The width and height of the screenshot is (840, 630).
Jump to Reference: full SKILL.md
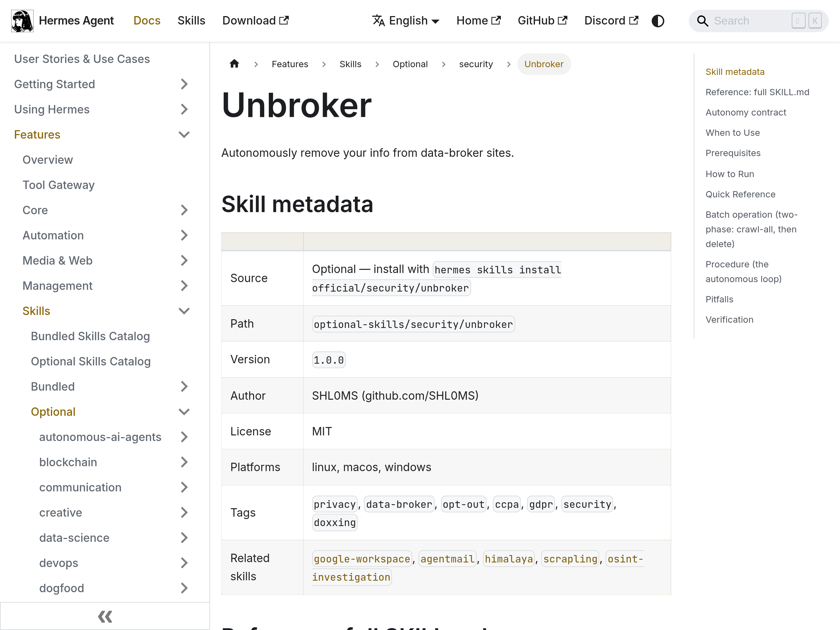tap(757, 92)
